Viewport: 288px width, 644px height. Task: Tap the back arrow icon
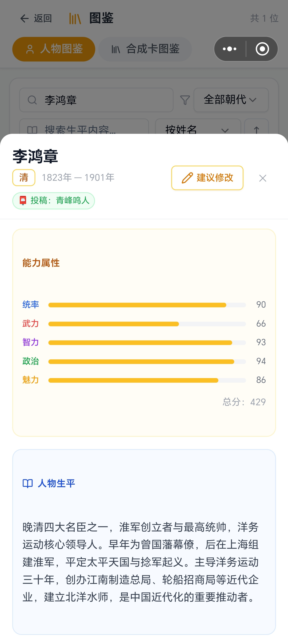click(x=25, y=18)
